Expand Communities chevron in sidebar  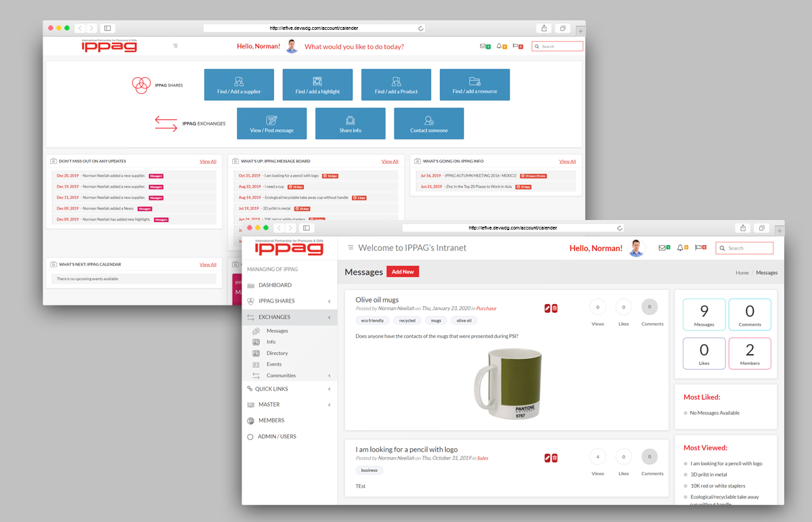330,376
